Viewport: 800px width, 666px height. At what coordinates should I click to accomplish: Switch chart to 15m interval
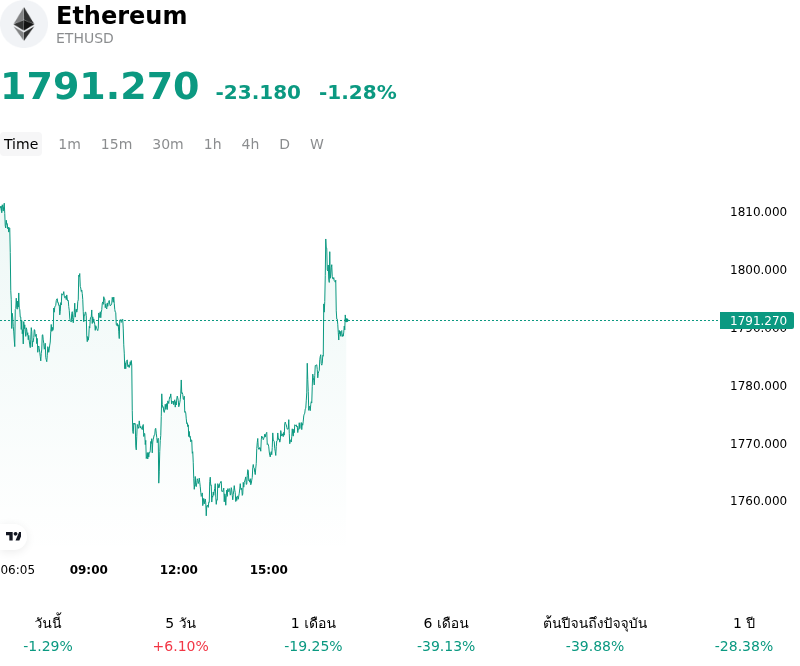(x=116, y=144)
